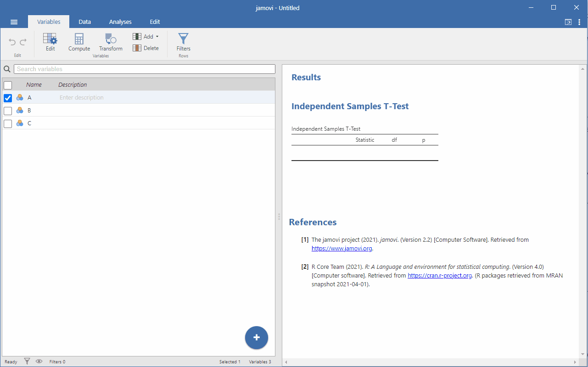Viewport: 588px width, 367px height.
Task: Switch to the Data tab
Action: pos(84,22)
